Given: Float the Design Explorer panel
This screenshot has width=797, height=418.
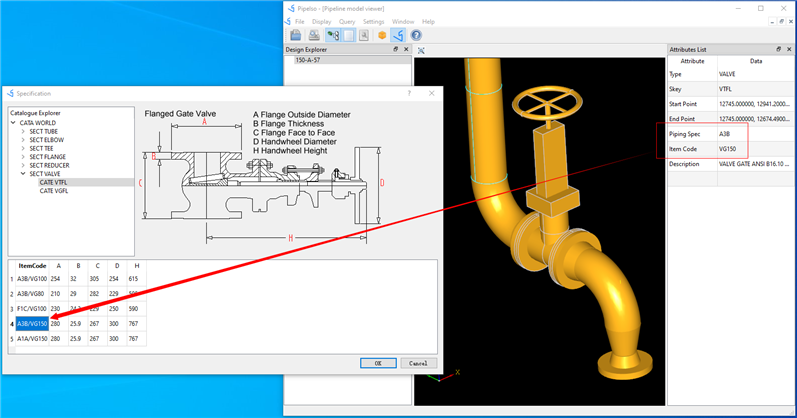Looking at the screenshot, I should [x=395, y=49].
